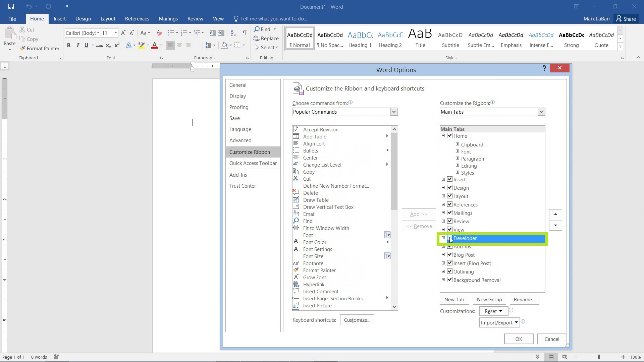Click Cancel in Word Options
Screen dimensions: 644x362
[x=552, y=339]
